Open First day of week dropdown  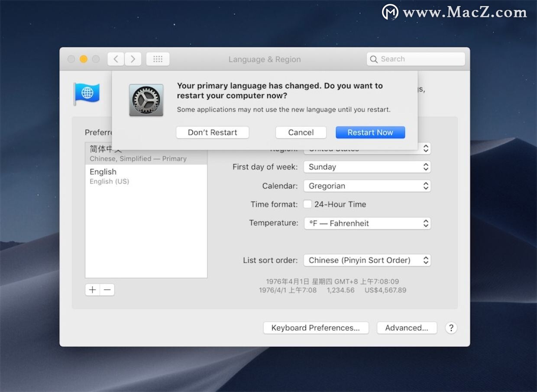click(x=367, y=167)
